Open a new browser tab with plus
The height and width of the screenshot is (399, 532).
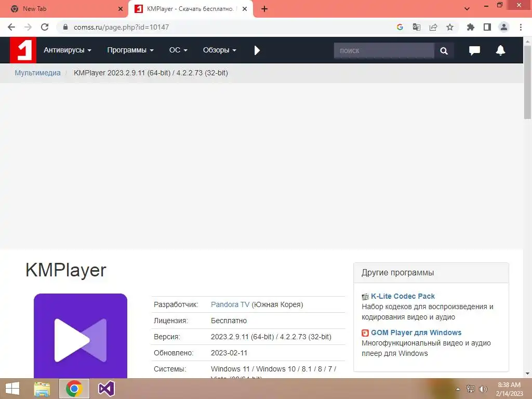click(264, 9)
